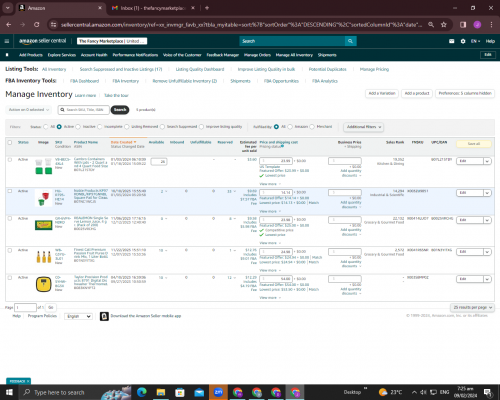Check the Cambro Containers row checkbox
The height and width of the screenshot is (400, 500).
[10, 160]
